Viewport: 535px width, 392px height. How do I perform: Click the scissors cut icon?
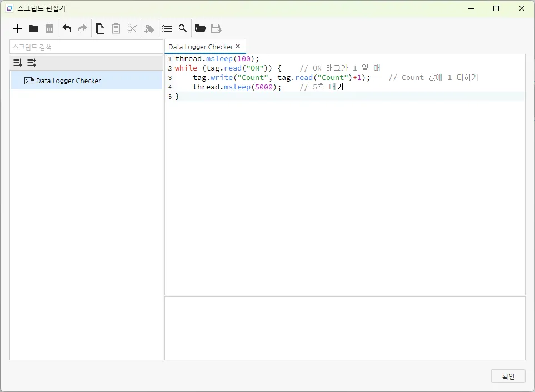click(132, 28)
